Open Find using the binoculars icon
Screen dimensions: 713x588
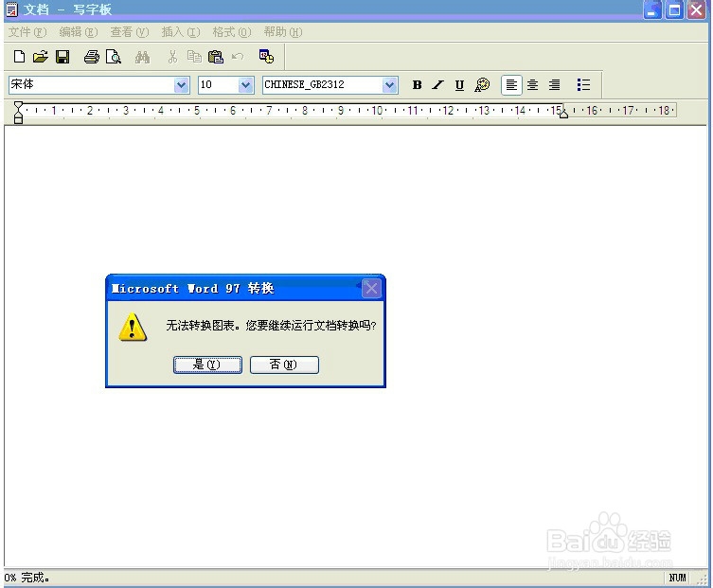click(x=142, y=57)
